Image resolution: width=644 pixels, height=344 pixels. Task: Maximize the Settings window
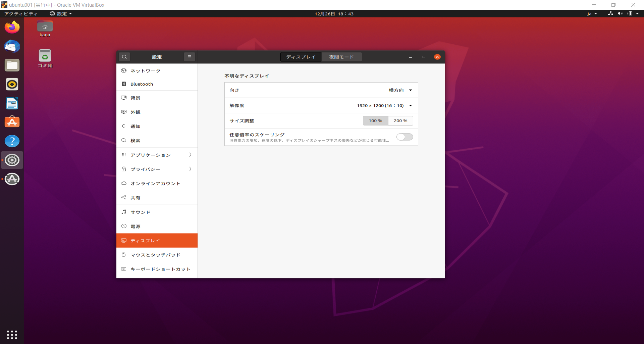(424, 57)
